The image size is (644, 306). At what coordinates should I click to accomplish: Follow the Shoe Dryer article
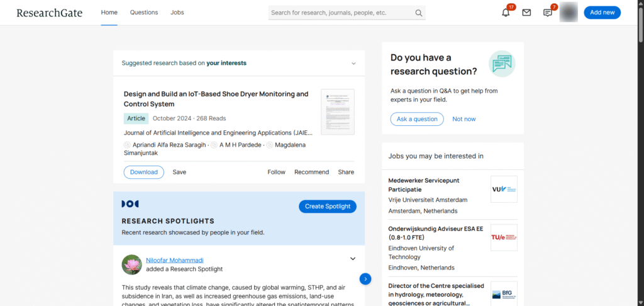point(277,173)
